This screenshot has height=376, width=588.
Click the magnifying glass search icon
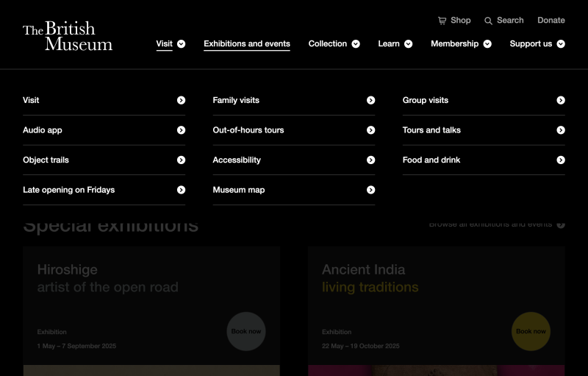click(x=488, y=21)
